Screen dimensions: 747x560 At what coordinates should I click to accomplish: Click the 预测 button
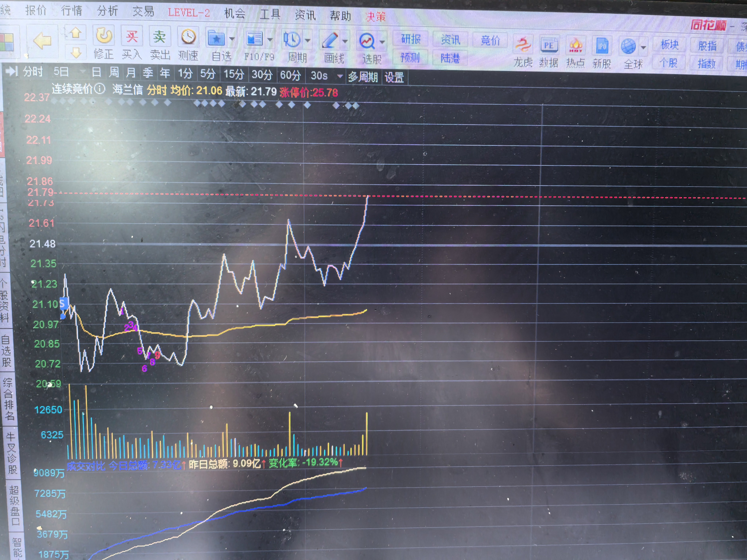(410, 58)
